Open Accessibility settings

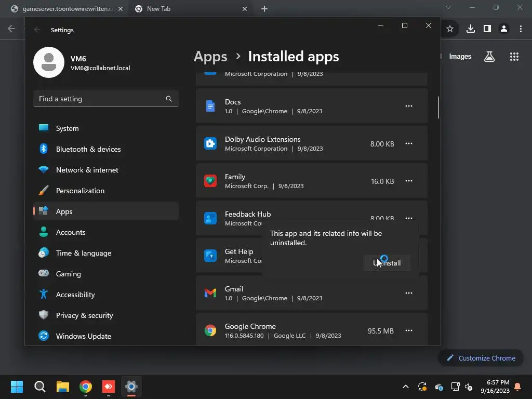[x=106, y=295]
